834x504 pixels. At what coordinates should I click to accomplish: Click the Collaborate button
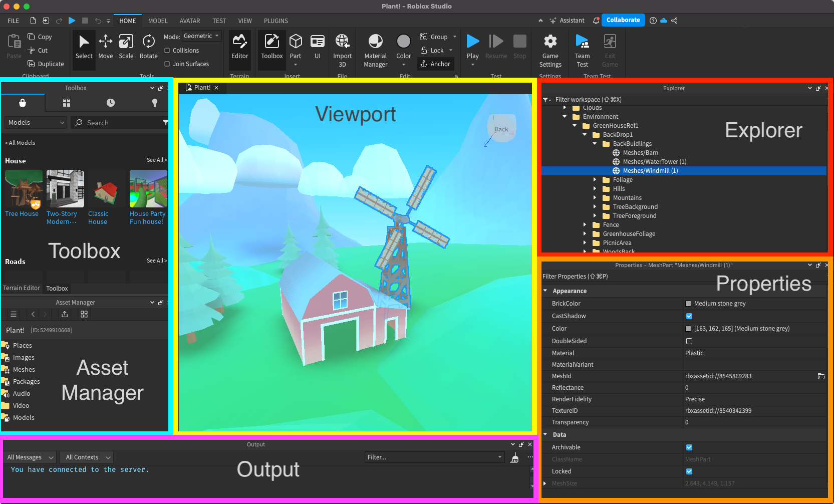pos(623,20)
